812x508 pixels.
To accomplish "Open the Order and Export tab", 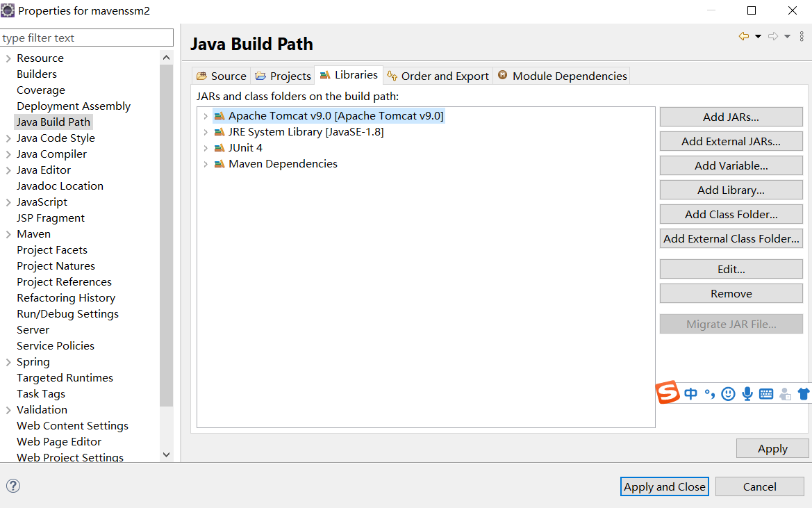I will (x=438, y=76).
